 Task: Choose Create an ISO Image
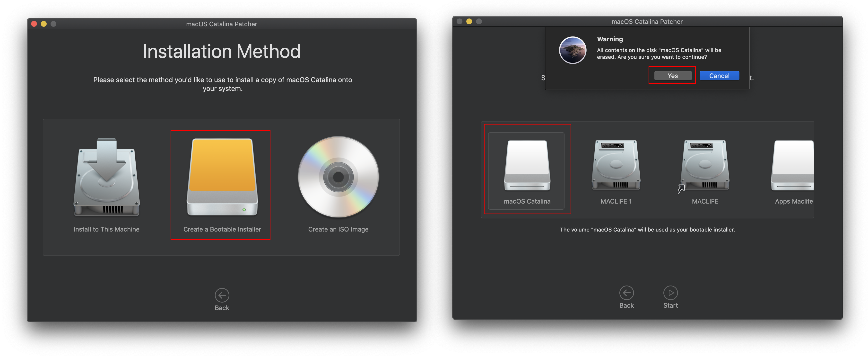[338, 179]
